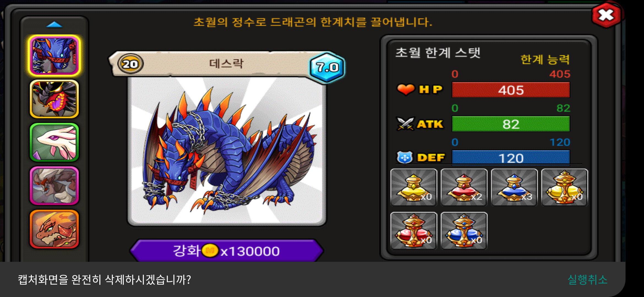This screenshot has width=644, height=297.
Task: Close the transcendence panel with the red X
Action: (606, 15)
